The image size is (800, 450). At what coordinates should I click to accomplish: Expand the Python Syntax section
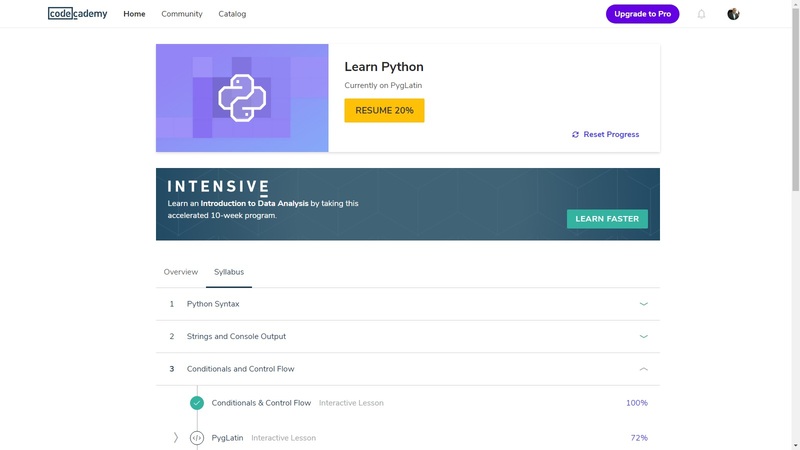[x=643, y=304]
